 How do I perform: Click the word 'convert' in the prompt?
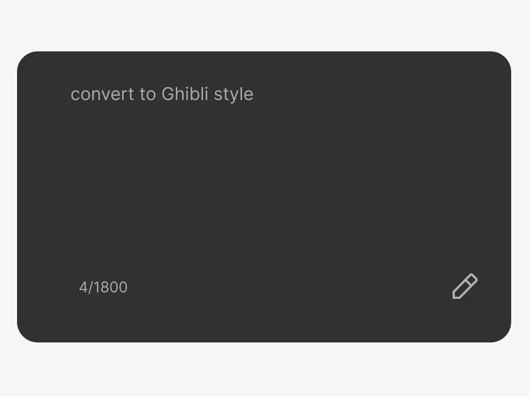click(x=102, y=94)
